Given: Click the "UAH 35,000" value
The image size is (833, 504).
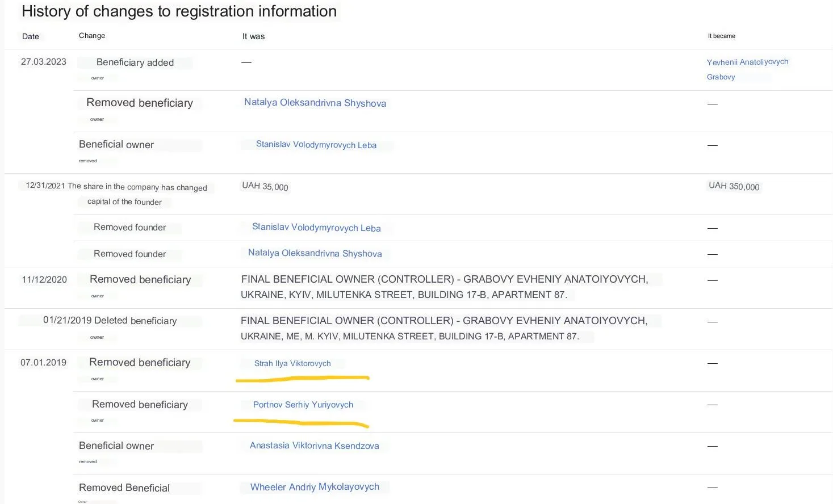Looking at the screenshot, I should (265, 186).
